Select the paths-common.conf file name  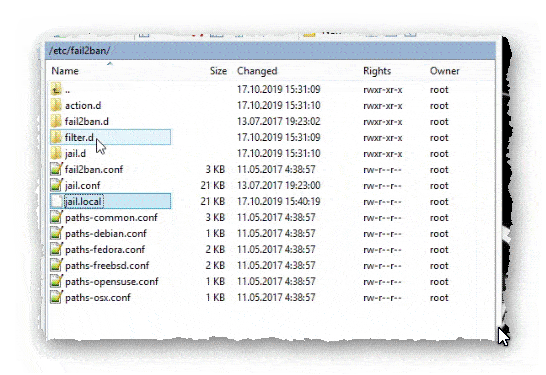111,217
